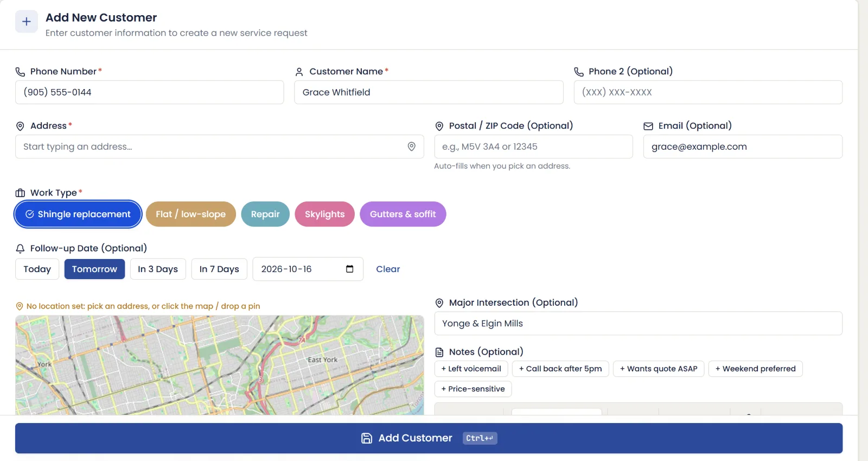
Task: Click the orange pin icon in location warning
Action: [20, 306]
